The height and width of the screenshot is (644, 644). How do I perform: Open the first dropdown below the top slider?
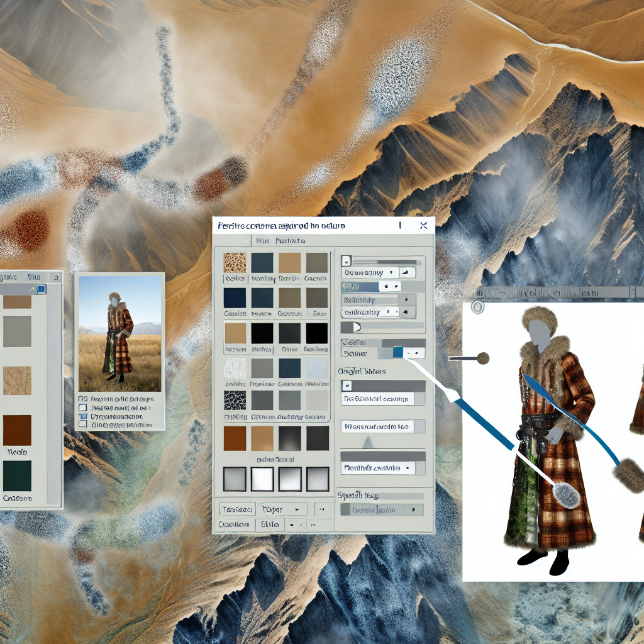371,273
